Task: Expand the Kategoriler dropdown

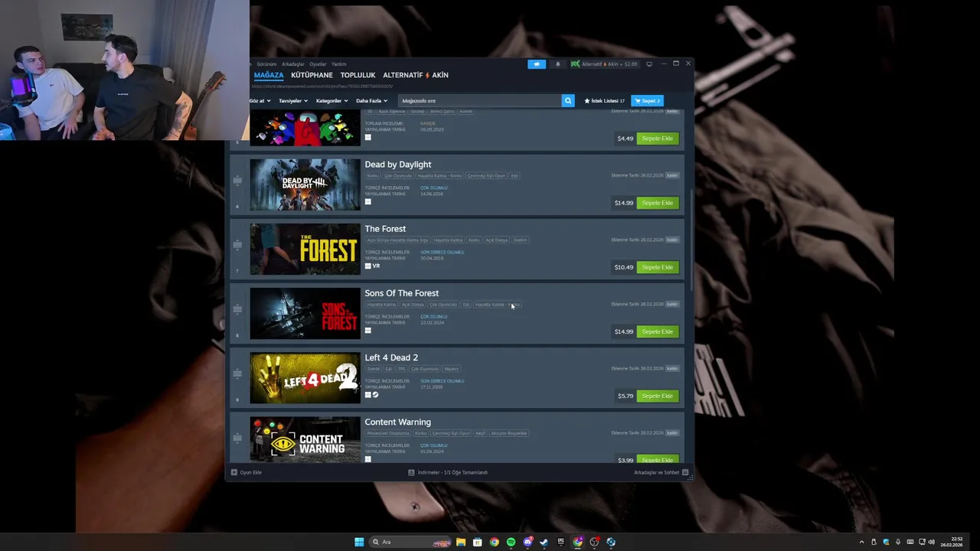Action: [332, 100]
